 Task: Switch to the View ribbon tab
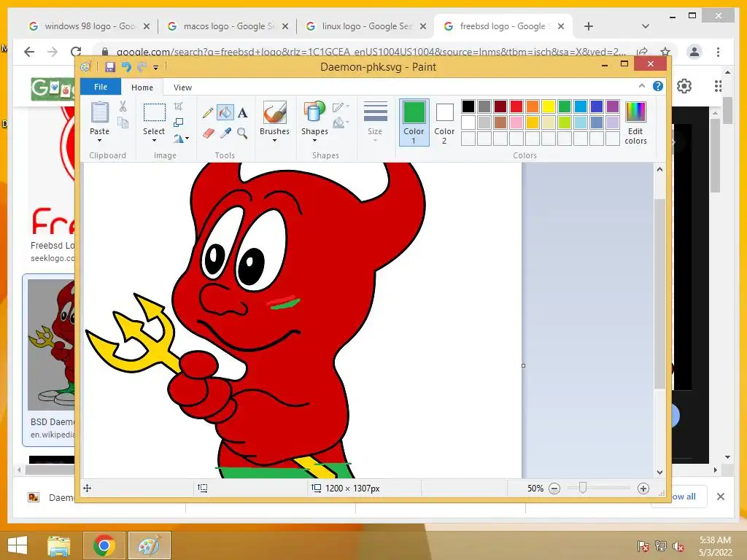pyautogui.click(x=182, y=87)
